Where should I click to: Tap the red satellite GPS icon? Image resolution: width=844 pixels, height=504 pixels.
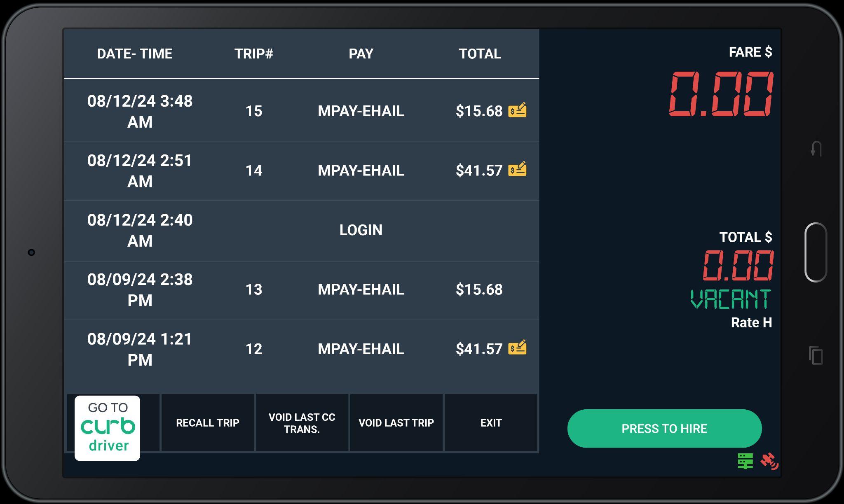click(769, 461)
